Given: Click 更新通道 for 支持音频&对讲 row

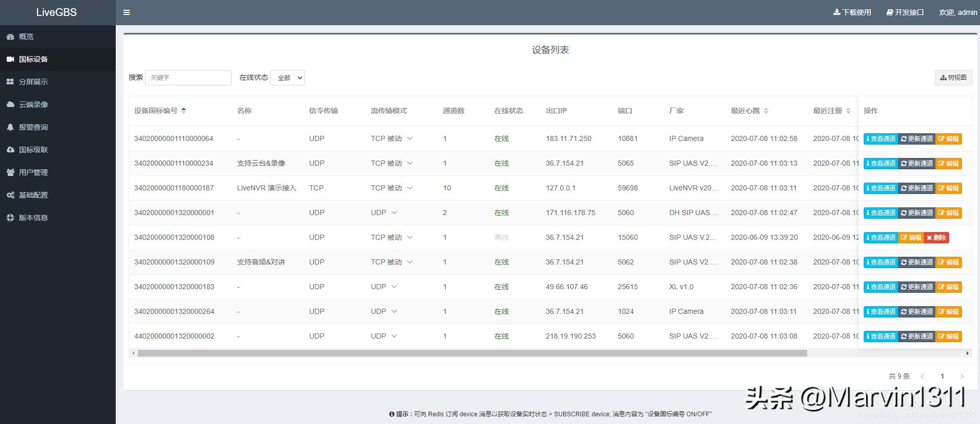Looking at the screenshot, I should [917, 262].
